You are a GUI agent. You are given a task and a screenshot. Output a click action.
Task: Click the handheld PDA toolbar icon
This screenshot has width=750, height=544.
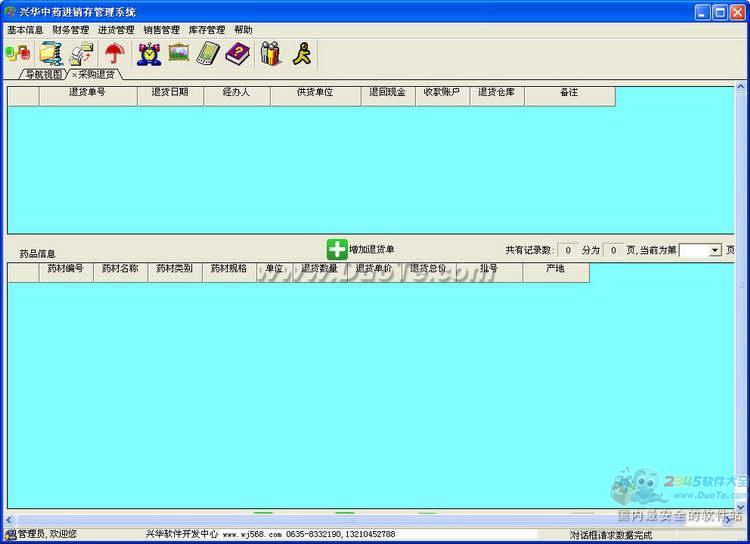(207, 54)
